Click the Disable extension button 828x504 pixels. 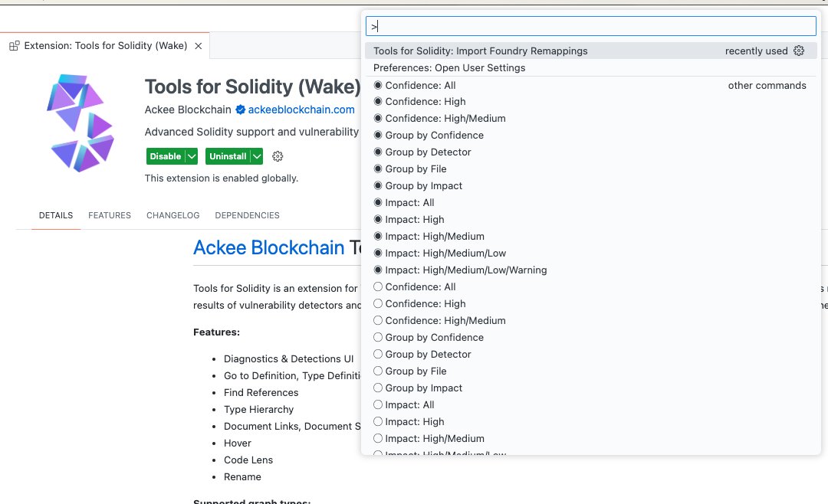166,156
